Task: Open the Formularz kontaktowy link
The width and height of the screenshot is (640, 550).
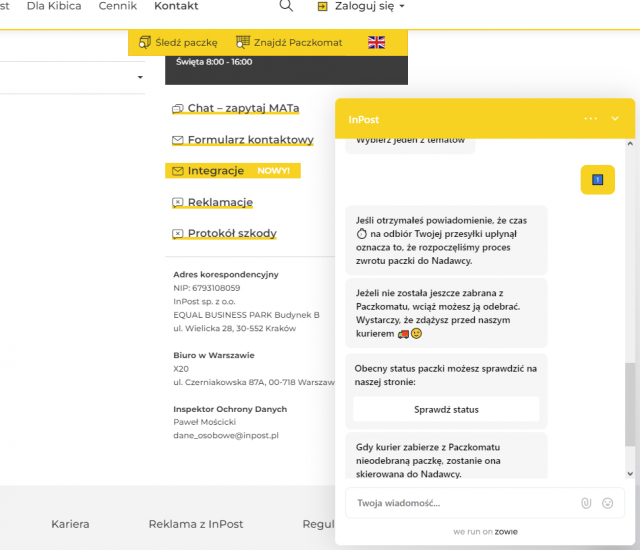Action: coord(251,140)
